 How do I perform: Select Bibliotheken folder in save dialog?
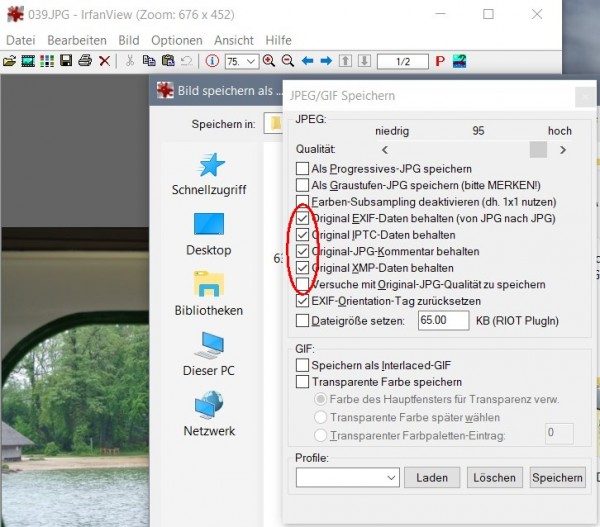[x=209, y=294]
